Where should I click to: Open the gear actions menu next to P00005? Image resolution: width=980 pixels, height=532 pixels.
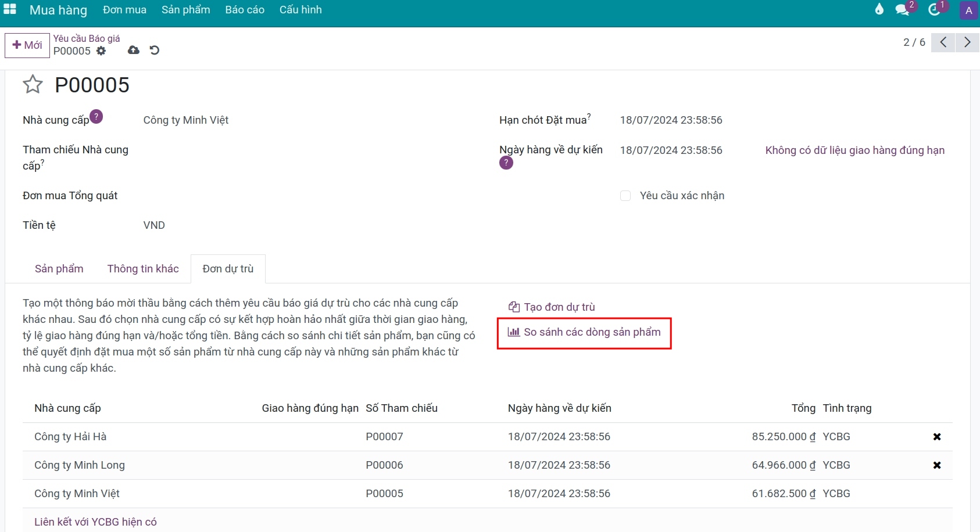pos(101,51)
